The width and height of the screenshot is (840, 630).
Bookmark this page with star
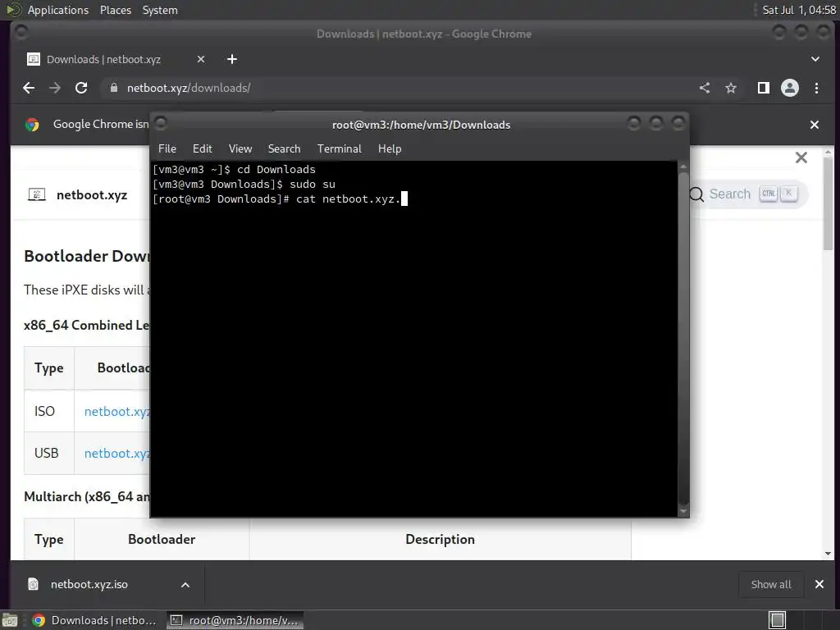(731, 88)
